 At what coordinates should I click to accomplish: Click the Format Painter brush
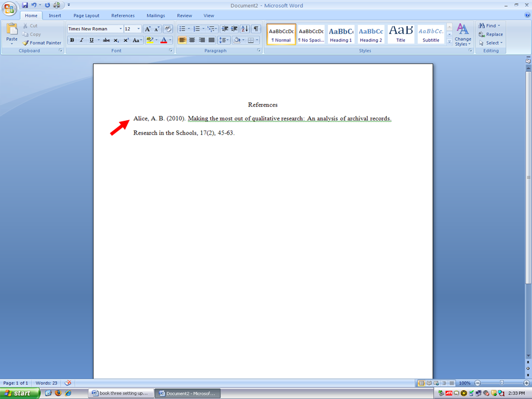point(25,43)
